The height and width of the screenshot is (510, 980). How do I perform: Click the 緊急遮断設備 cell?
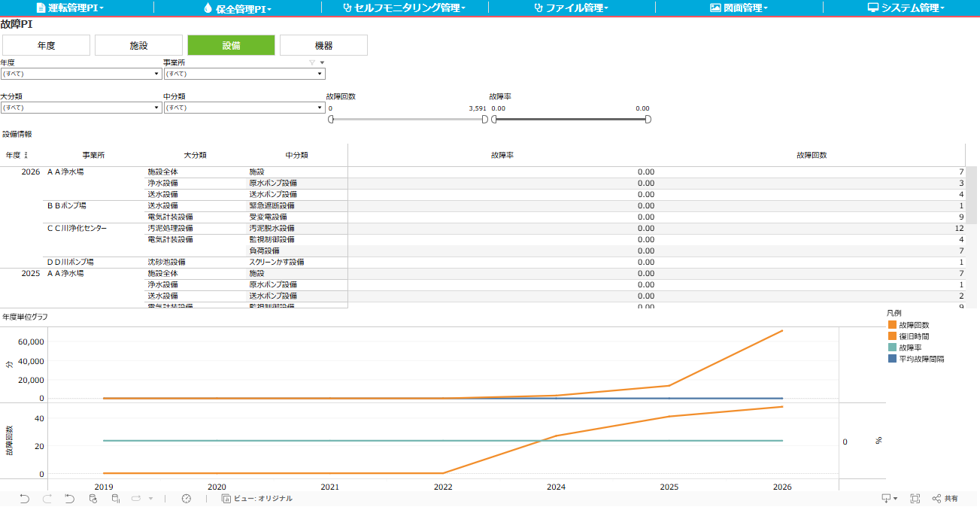[x=272, y=205]
